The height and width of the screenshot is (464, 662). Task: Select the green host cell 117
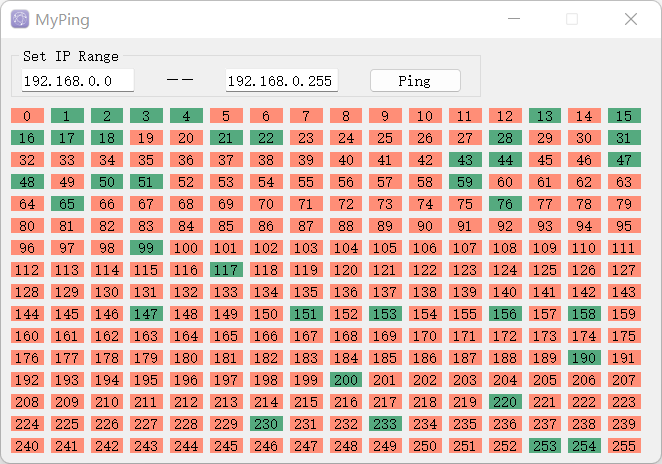point(226,270)
